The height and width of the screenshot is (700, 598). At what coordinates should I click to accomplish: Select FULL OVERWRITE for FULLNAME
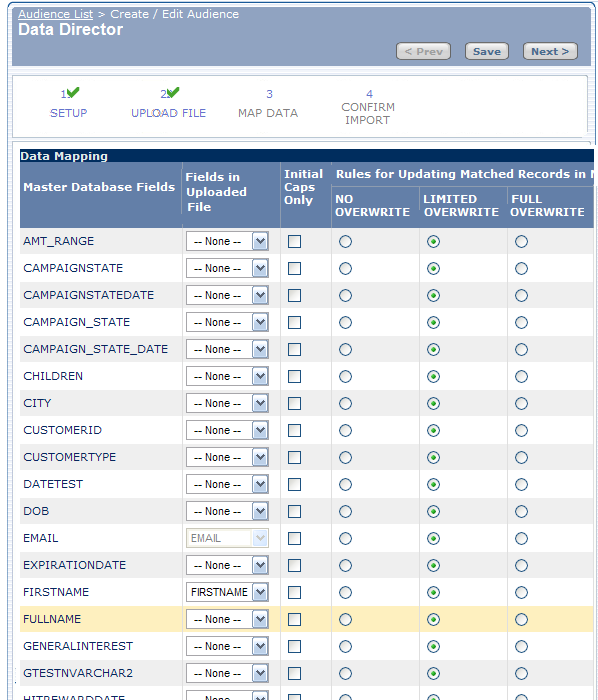(x=521, y=619)
